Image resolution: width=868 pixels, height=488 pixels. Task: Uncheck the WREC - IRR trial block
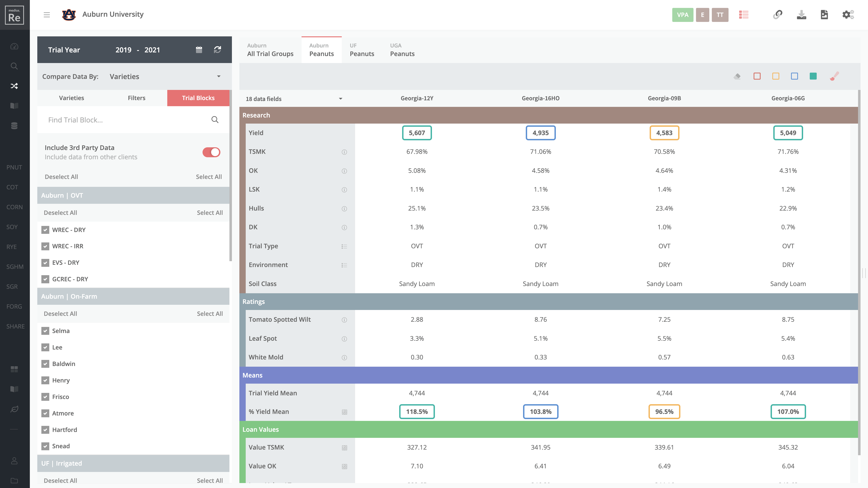pyautogui.click(x=45, y=246)
